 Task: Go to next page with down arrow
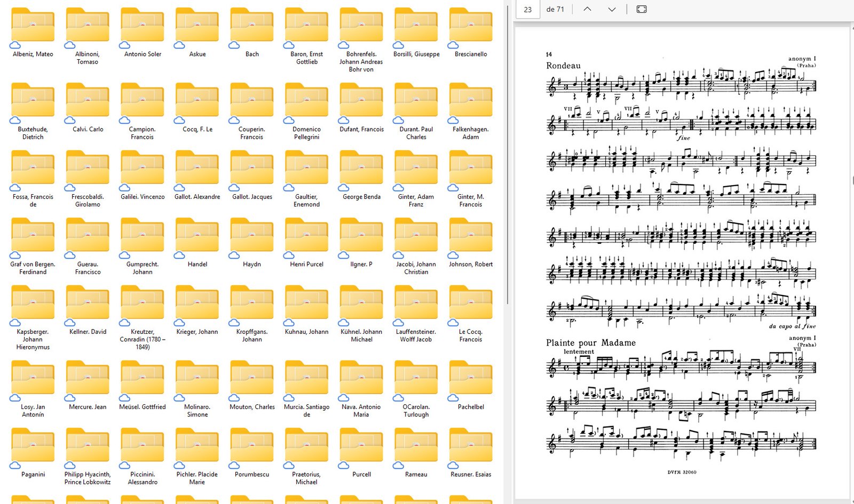(x=612, y=9)
